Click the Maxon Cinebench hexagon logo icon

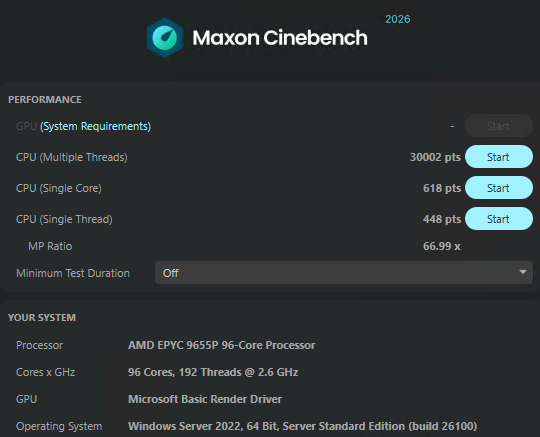165,38
